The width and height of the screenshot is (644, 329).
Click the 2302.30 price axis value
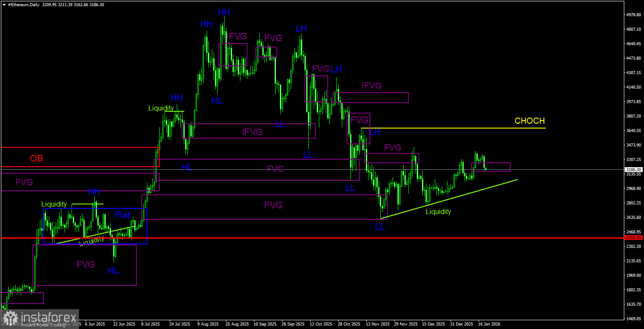click(633, 246)
